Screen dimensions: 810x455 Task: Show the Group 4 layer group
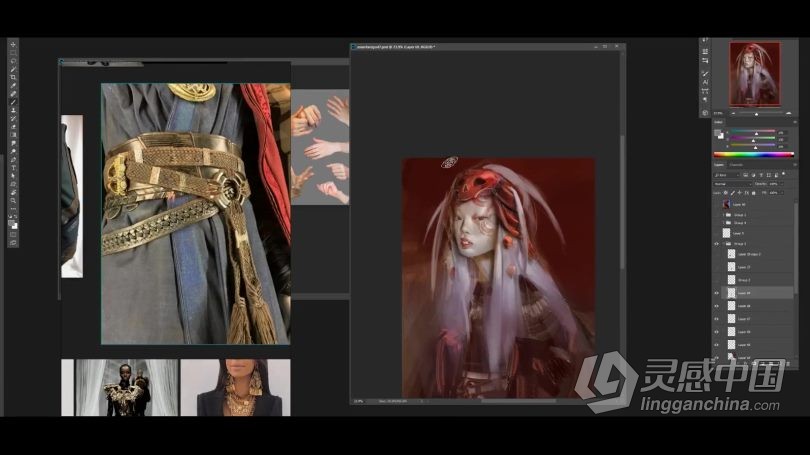tap(716, 223)
